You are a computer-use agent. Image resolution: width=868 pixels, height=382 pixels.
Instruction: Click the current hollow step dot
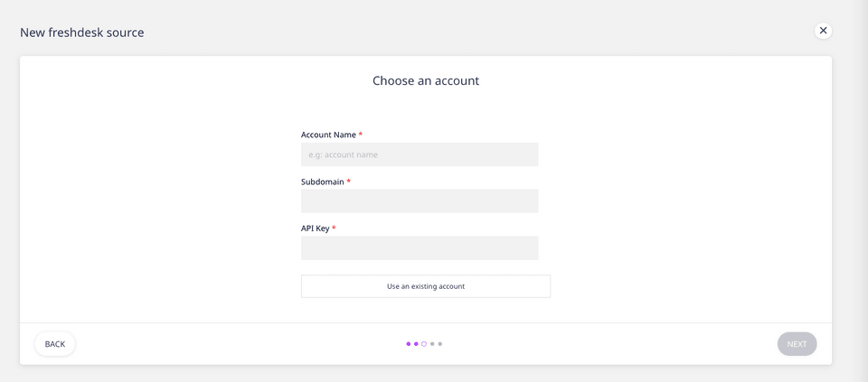(x=424, y=344)
